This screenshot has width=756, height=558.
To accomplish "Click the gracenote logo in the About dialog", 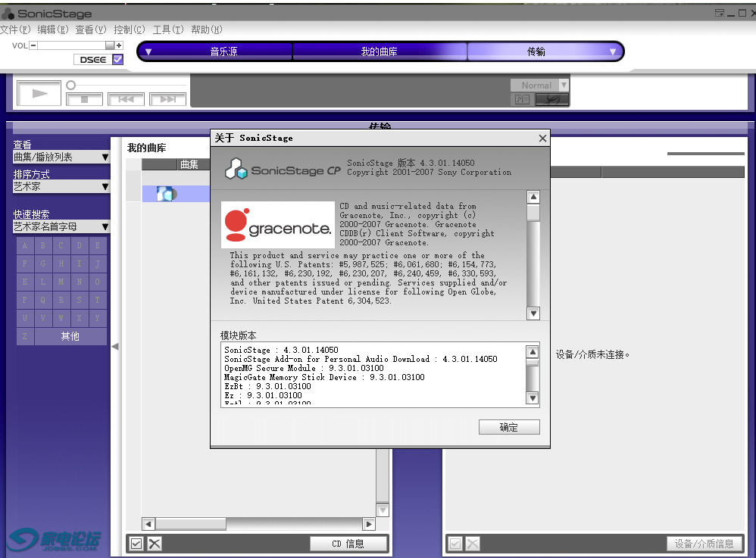I will pos(277,223).
